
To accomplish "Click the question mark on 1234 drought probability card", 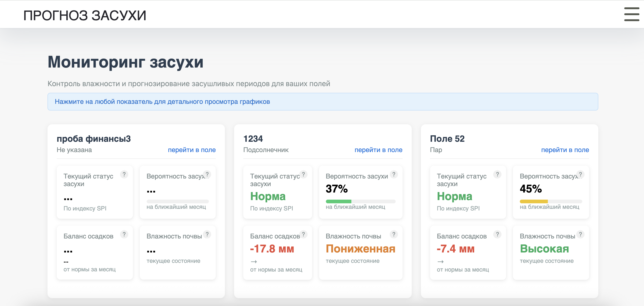I will point(394,174).
